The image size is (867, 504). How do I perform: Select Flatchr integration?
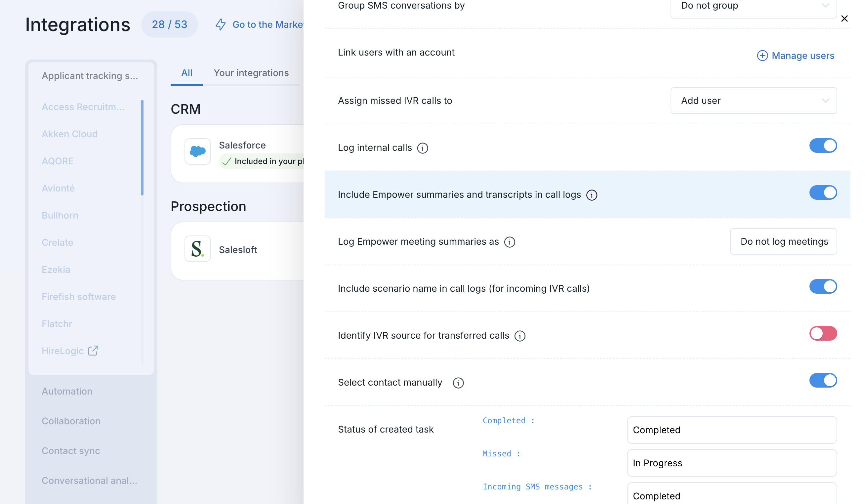click(x=57, y=324)
